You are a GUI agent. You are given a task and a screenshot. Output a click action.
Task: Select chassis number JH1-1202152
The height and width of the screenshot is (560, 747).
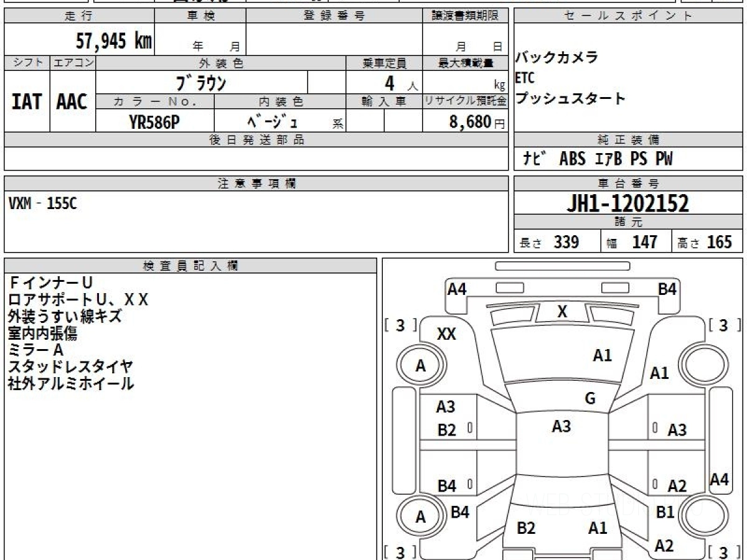(x=627, y=203)
